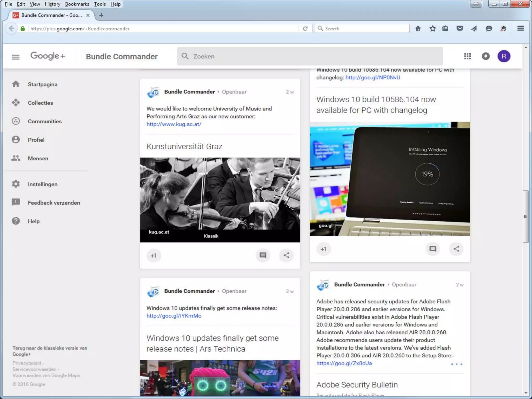Open Servicevoorwaarden link
532x399 pixels.
point(34,369)
